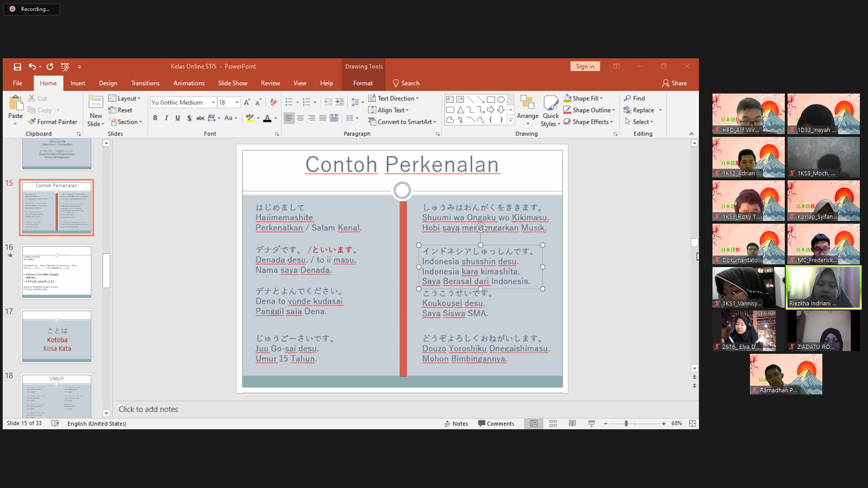The image size is (868, 488).
Task: Undo the last action
Action: pyautogui.click(x=32, y=67)
